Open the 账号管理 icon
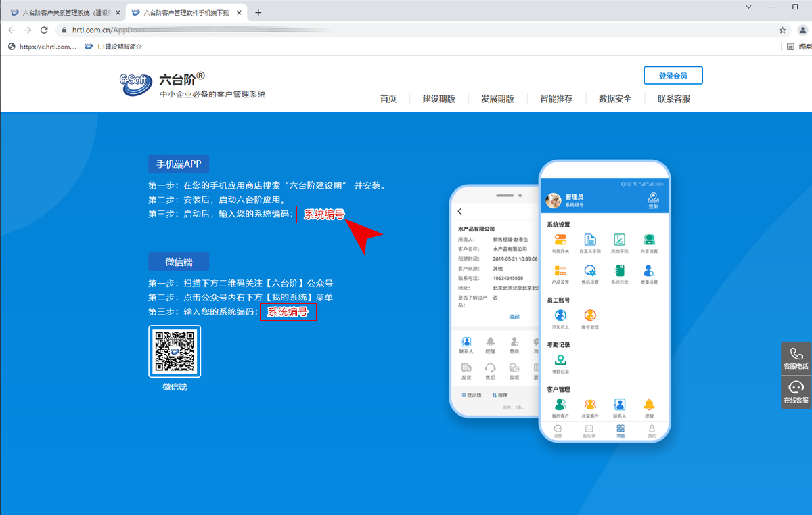Screen dimensions: 812x515 pos(590,315)
